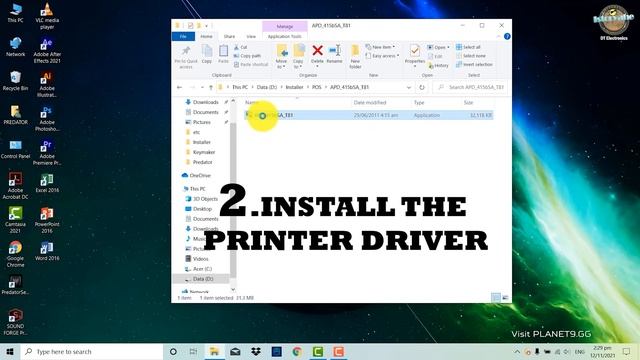Click Select all in the ribbon
640x360 pixels.
coord(468,47)
